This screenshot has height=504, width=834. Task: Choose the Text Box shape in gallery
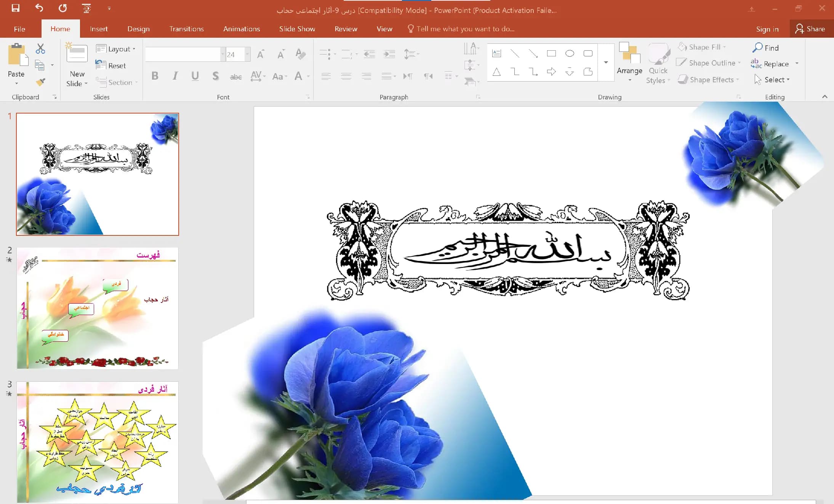coord(496,54)
